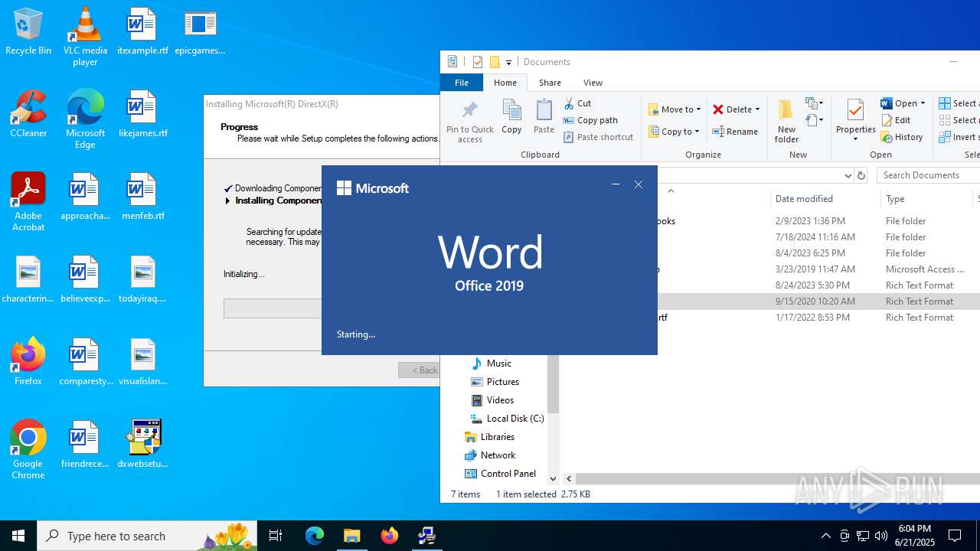This screenshot has width=980, height=551.
Task: Open Task View on the taskbar
Action: 276,536
